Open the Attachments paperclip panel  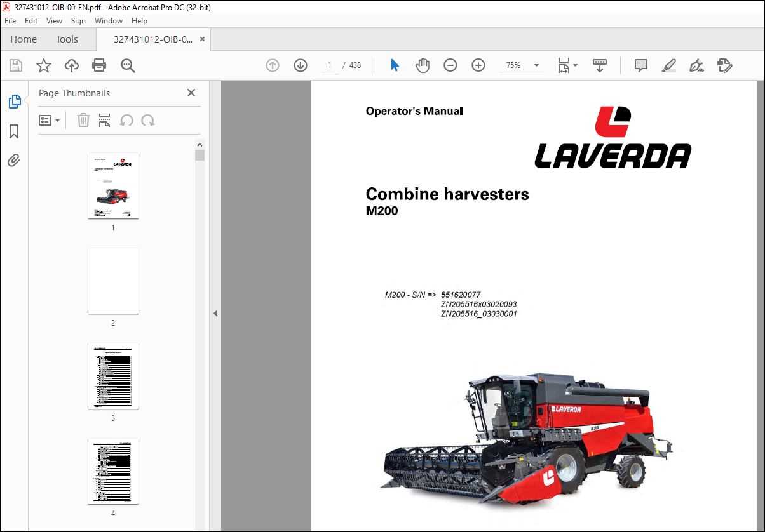(14, 160)
